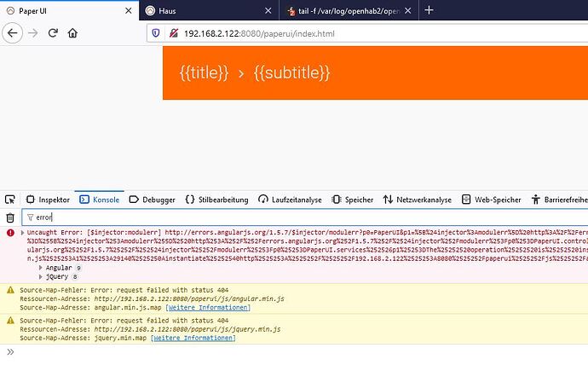Click the red error icon
This screenshot has height=365, width=588.
[x=10, y=233]
